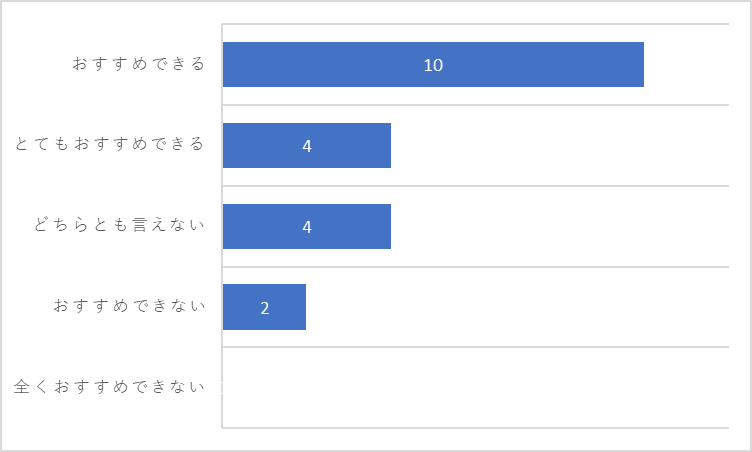Screen dimensions: 752x452
Task: Click the おすすめできる axis label
Action: (x=139, y=64)
